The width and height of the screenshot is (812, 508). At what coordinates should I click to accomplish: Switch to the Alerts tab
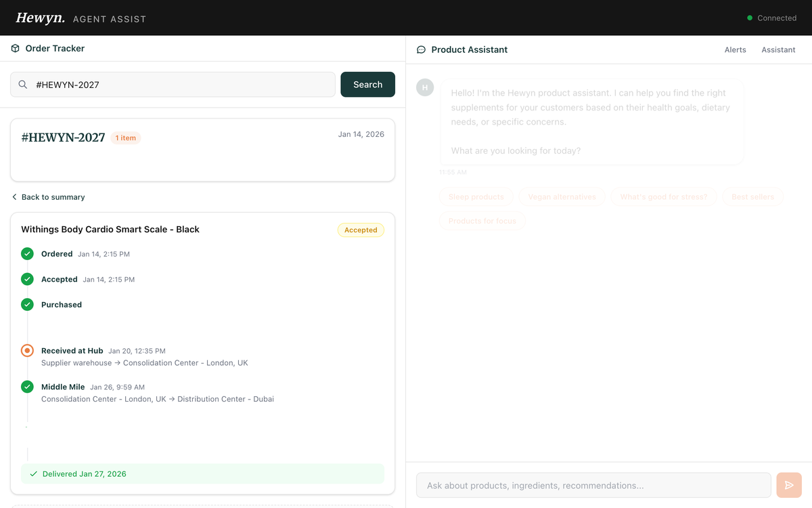[735, 49]
